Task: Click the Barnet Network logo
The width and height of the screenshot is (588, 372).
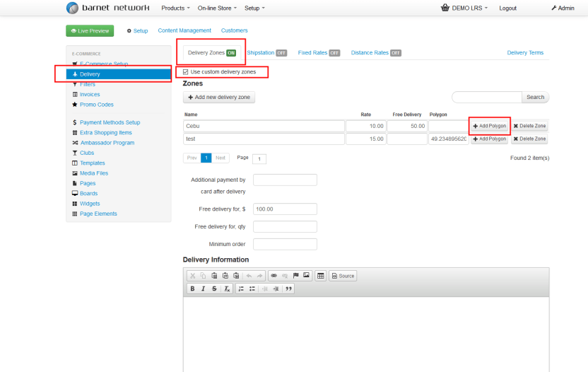Action: (x=107, y=8)
